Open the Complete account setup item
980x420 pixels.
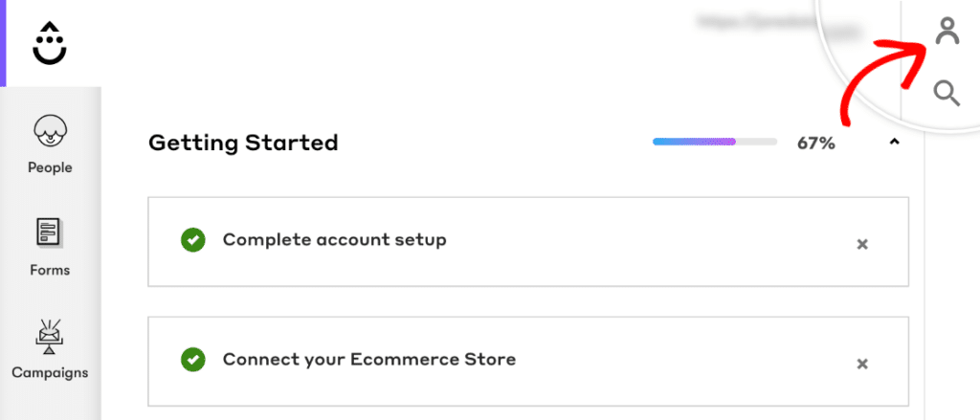click(x=334, y=240)
